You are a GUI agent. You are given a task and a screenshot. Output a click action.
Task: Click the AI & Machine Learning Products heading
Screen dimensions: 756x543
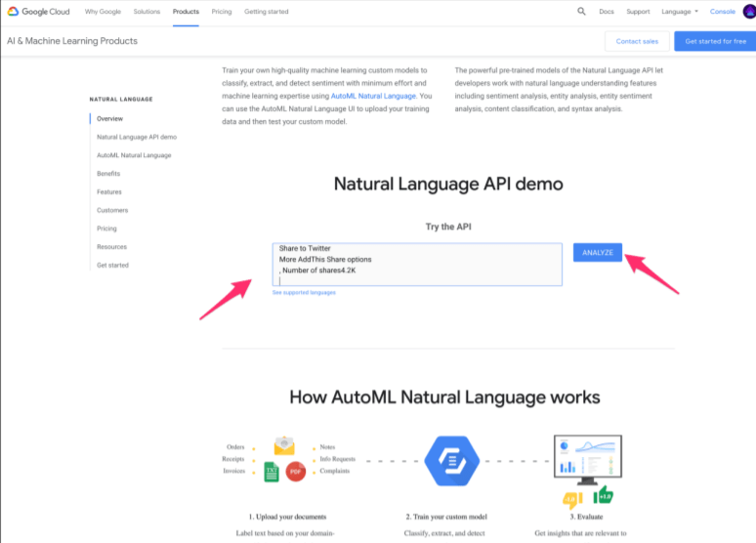click(72, 41)
